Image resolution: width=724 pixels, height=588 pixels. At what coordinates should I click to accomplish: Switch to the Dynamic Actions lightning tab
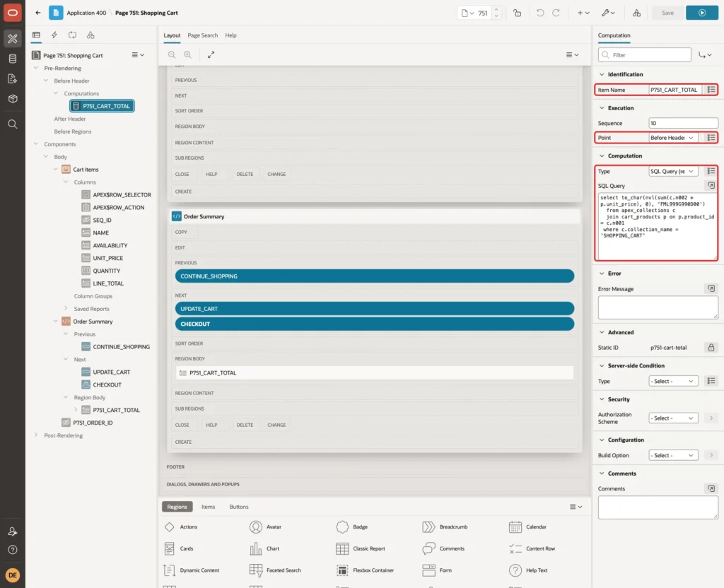pyautogui.click(x=54, y=35)
